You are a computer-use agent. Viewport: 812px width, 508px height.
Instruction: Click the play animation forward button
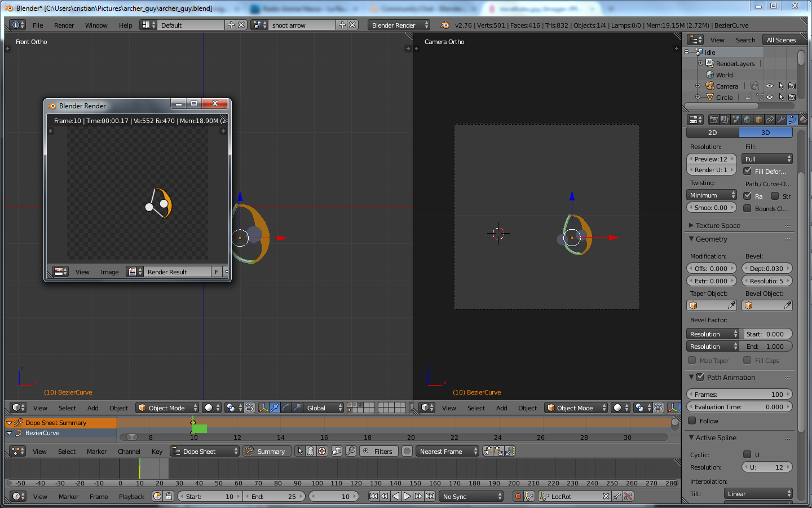pyautogui.click(x=407, y=497)
